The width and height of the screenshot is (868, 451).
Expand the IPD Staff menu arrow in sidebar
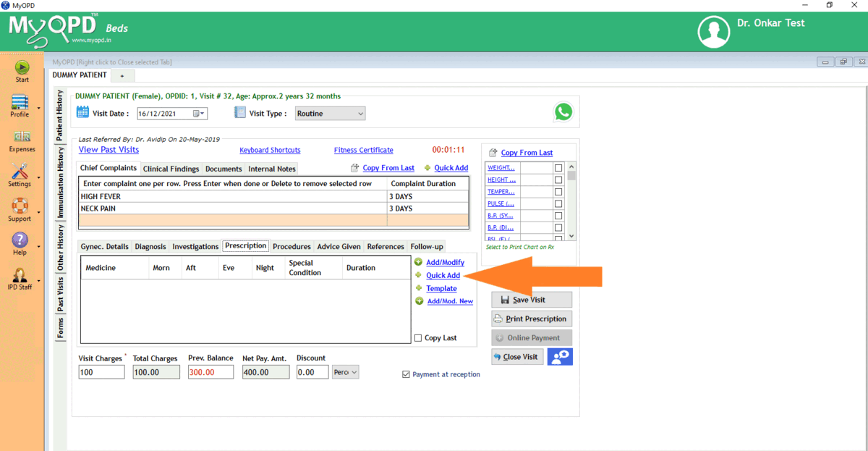[x=39, y=281]
